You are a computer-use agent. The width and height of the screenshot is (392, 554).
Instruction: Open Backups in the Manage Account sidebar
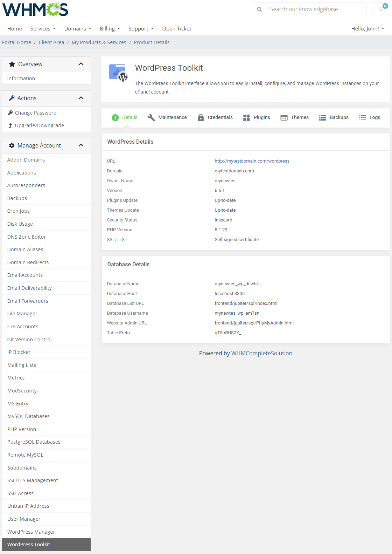pos(46,198)
